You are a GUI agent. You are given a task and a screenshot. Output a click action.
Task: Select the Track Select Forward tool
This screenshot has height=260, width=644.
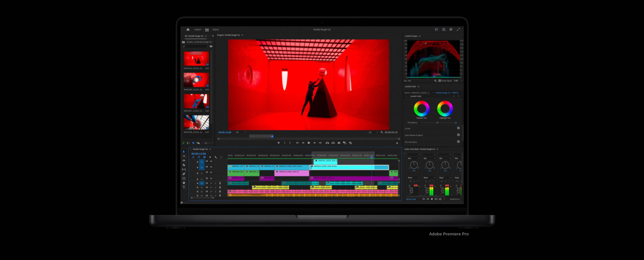point(184,156)
